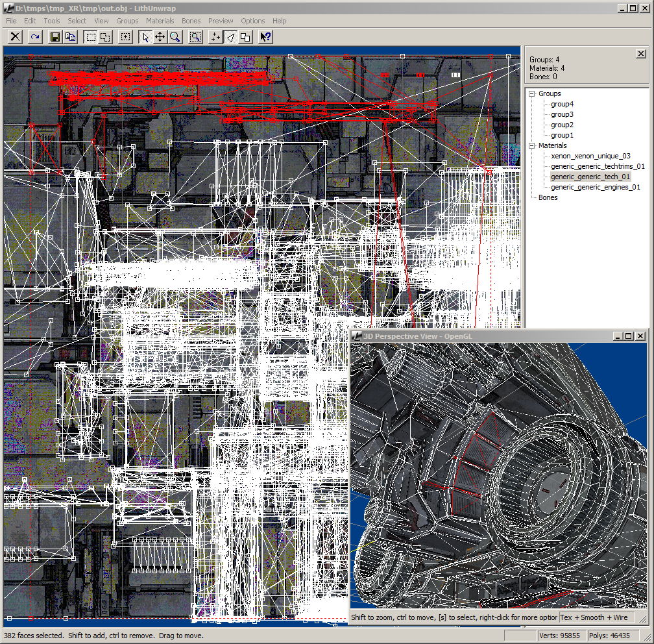Select the Zoom magnifier tool
Viewport: 654px width, 644px height.
click(x=175, y=37)
